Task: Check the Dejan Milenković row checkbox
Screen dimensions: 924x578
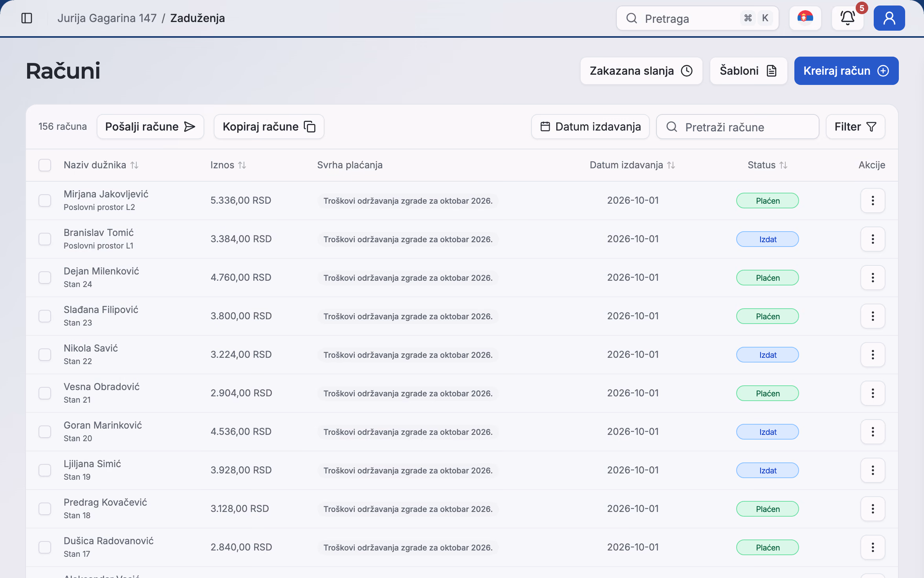Action: point(45,278)
